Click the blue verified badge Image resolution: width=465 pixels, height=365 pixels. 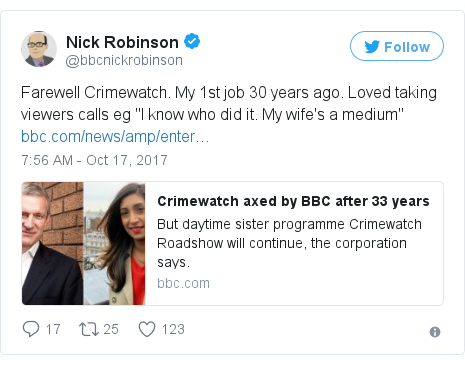(192, 41)
